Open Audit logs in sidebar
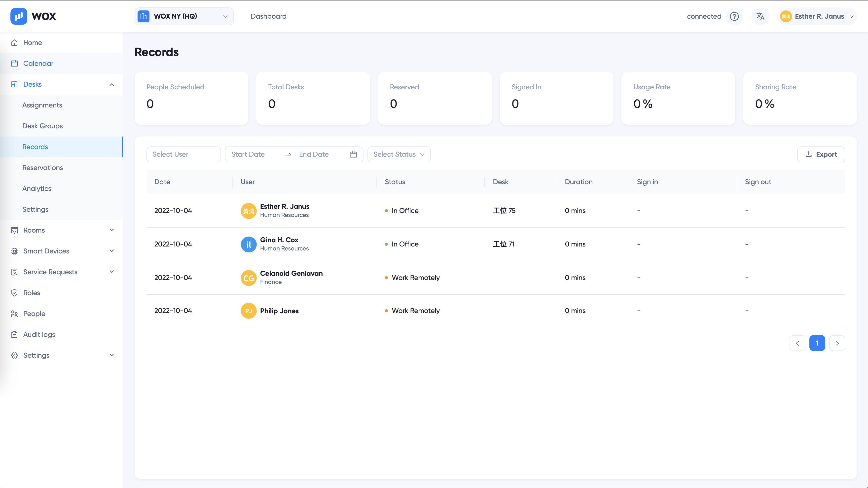868x488 pixels. (61, 335)
